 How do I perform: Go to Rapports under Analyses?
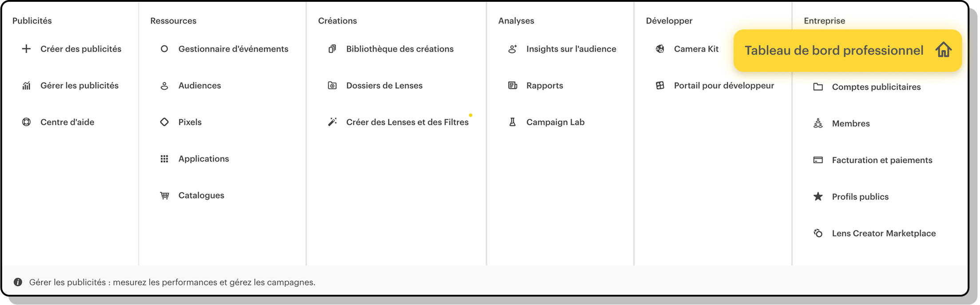544,86
